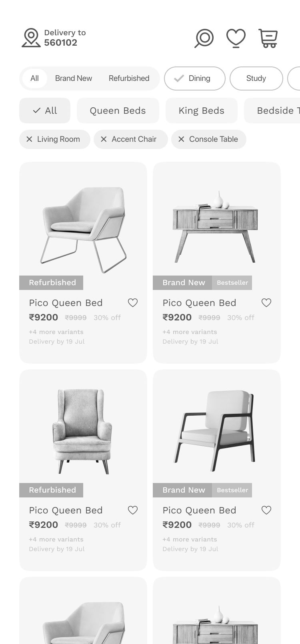Select the checked All subcategory chip
The height and width of the screenshot is (644, 300).
(45, 111)
